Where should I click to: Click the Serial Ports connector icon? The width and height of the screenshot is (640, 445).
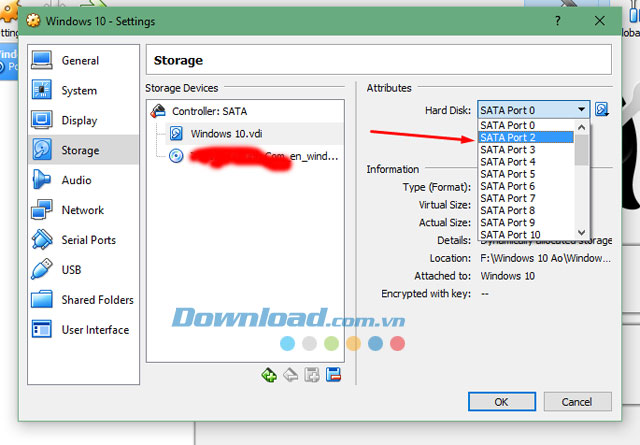click(x=42, y=239)
